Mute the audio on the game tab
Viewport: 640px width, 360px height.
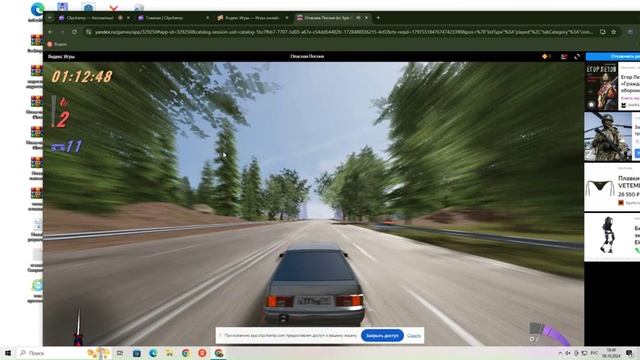358,18
